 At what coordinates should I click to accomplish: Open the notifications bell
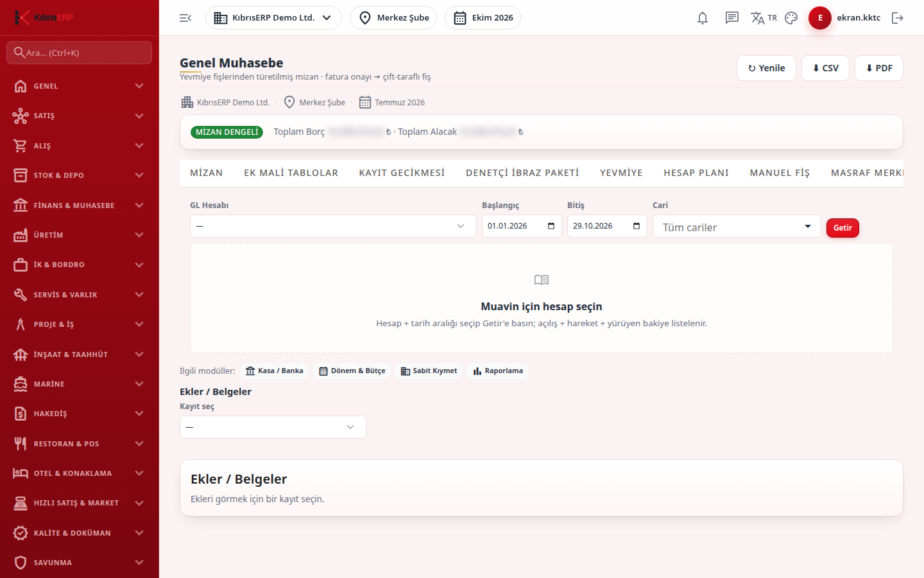pos(703,18)
